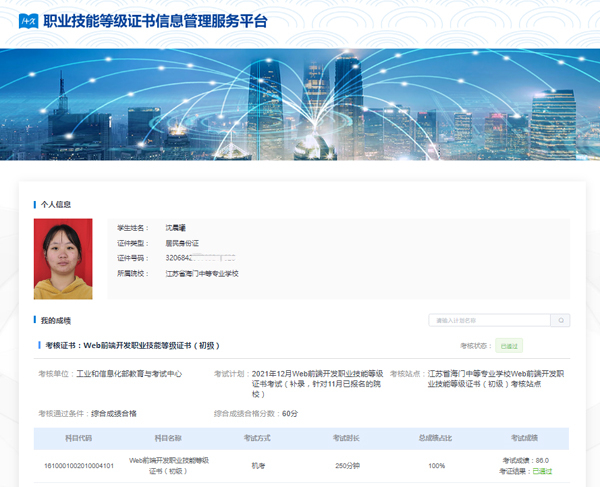Click the green 已通过 status badge
The image size is (600, 487).
(510, 345)
